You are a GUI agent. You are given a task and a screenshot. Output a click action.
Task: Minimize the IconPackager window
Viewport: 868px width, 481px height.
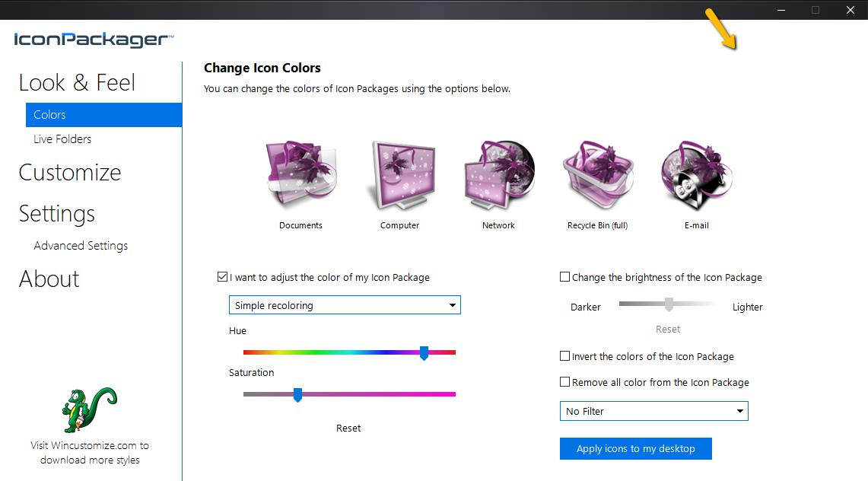(781, 10)
